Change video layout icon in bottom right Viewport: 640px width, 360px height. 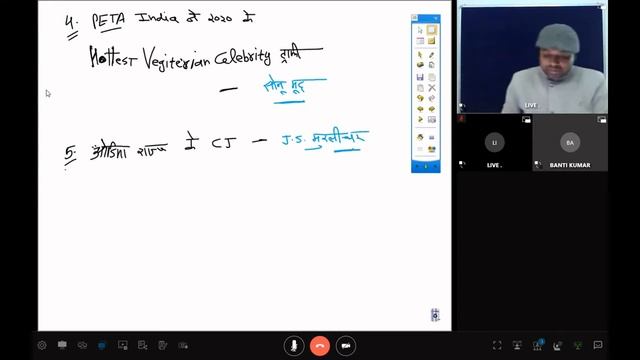517,345
